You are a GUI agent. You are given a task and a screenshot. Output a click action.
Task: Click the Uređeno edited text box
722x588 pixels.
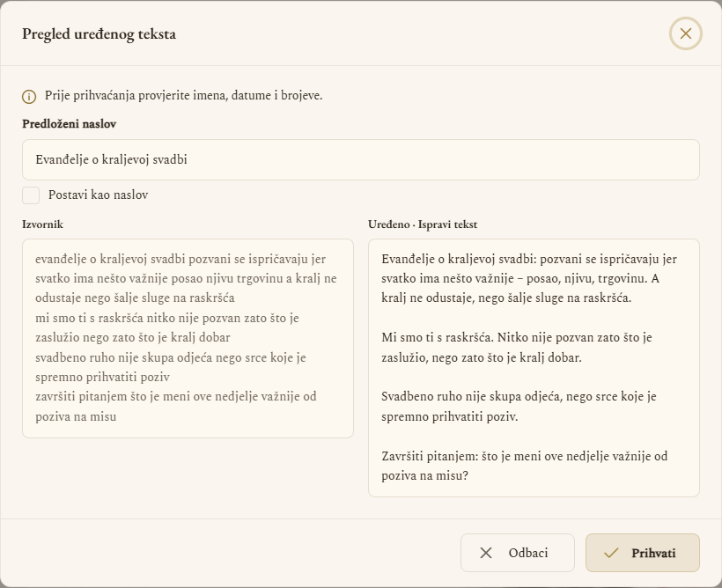tap(534, 367)
